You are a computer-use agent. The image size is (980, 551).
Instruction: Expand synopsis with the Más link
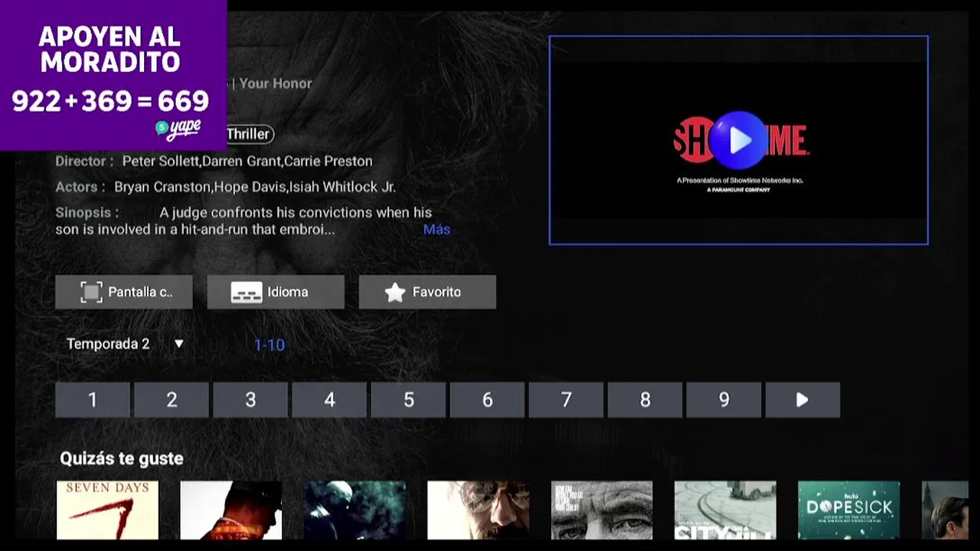tap(436, 230)
